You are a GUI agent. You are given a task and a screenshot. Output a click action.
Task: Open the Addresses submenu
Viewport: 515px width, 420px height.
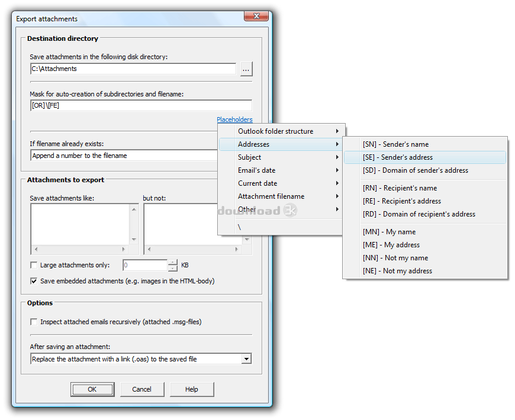coord(282,144)
